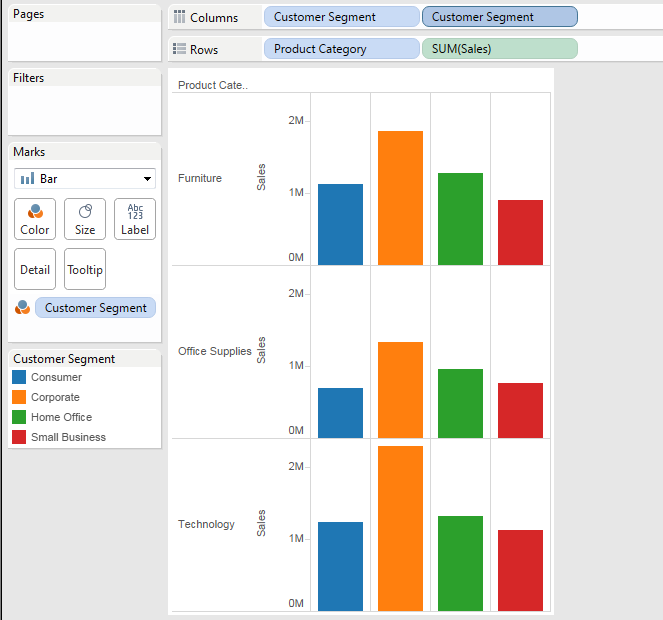Select the Technology row header
The height and width of the screenshot is (620, 663).
(x=206, y=524)
